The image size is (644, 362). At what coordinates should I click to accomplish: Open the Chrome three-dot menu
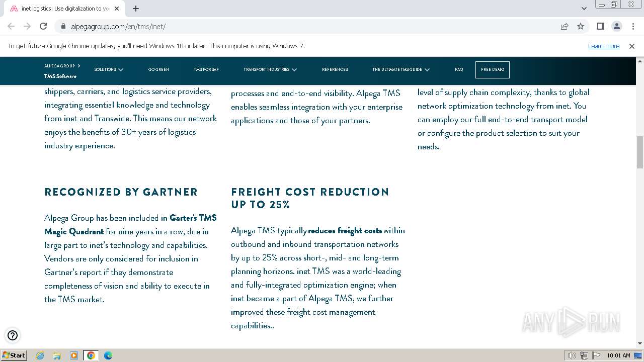tap(632, 26)
